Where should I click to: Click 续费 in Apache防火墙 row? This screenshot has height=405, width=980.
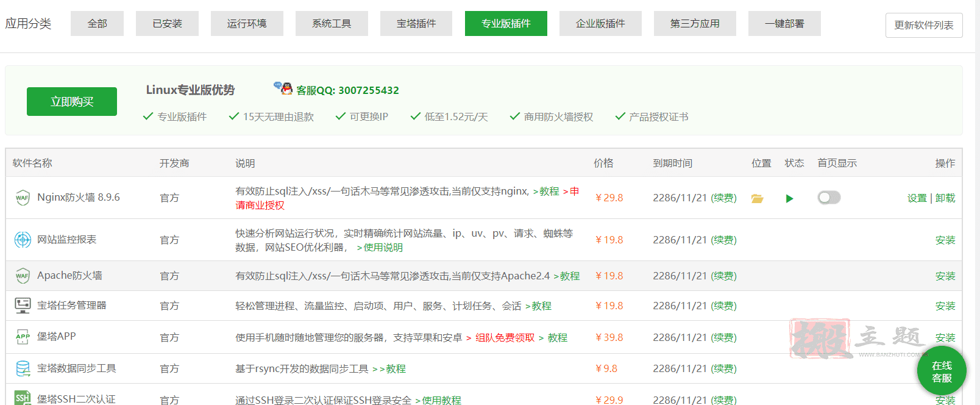click(x=724, y=276)
